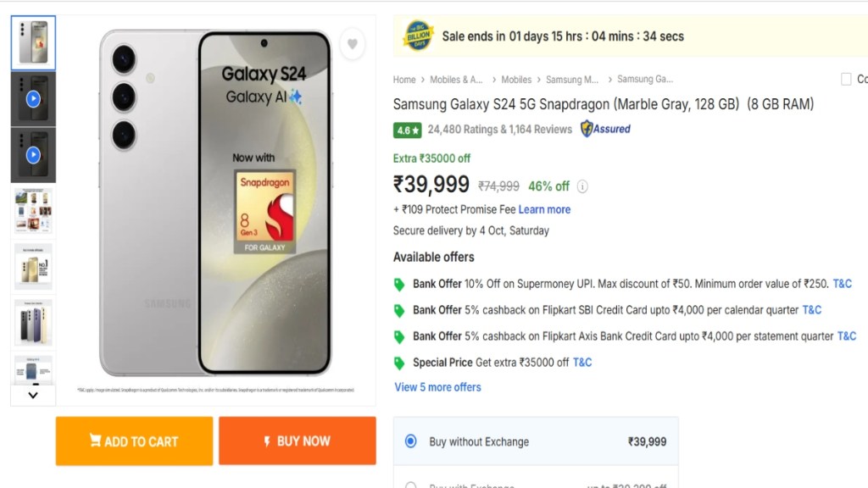The height and width of the screenshot is (488, 868).
Task: Go to Home breadcrumb
Action: (404, 80)
